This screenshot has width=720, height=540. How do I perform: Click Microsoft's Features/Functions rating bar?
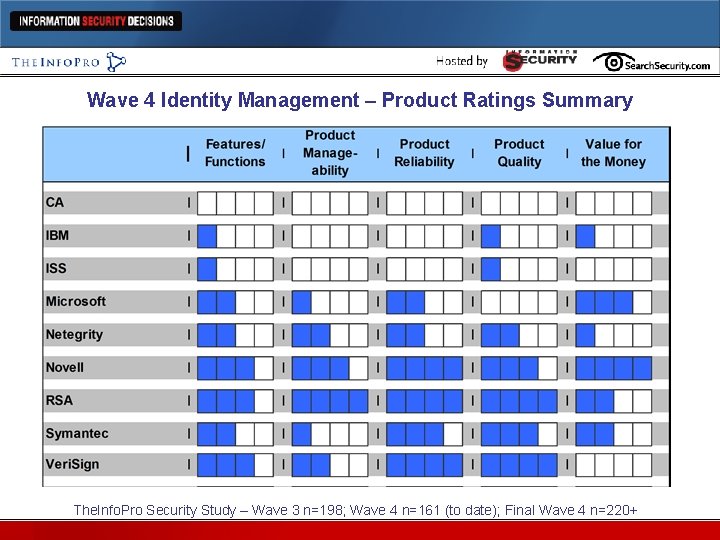click(235, 303)
